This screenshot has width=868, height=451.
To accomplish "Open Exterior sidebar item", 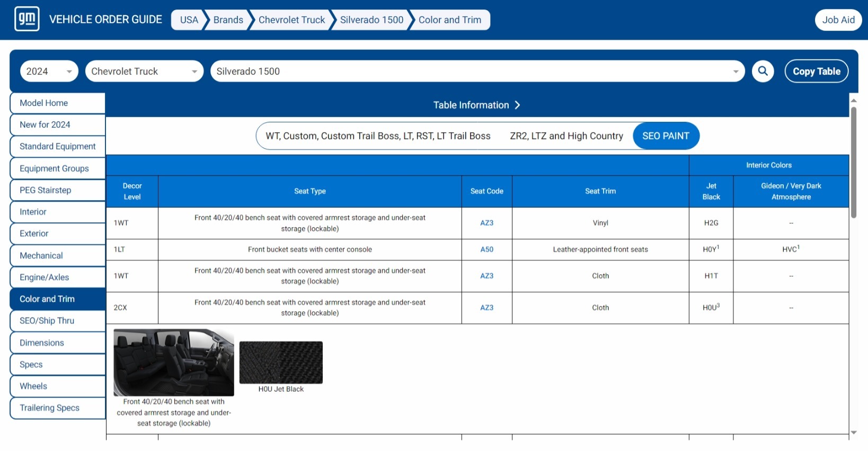I will pos(58,233).
